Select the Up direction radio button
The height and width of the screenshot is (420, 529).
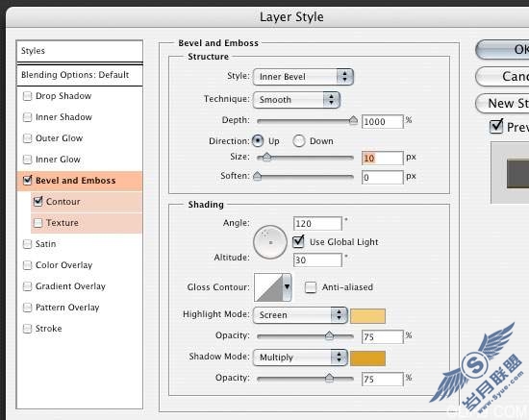click(x=258, y=141)
